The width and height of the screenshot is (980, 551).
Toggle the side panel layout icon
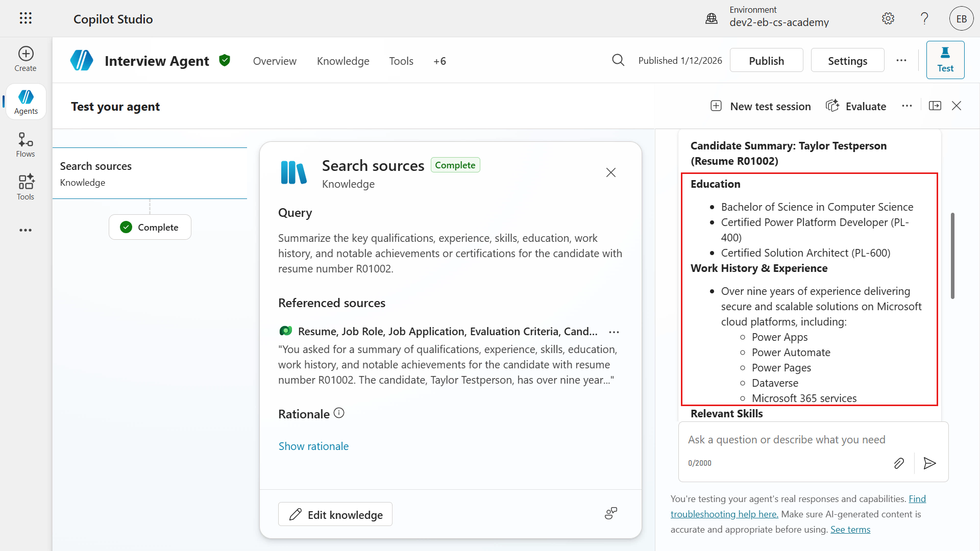pyautogui.click(x=935, y=106)
